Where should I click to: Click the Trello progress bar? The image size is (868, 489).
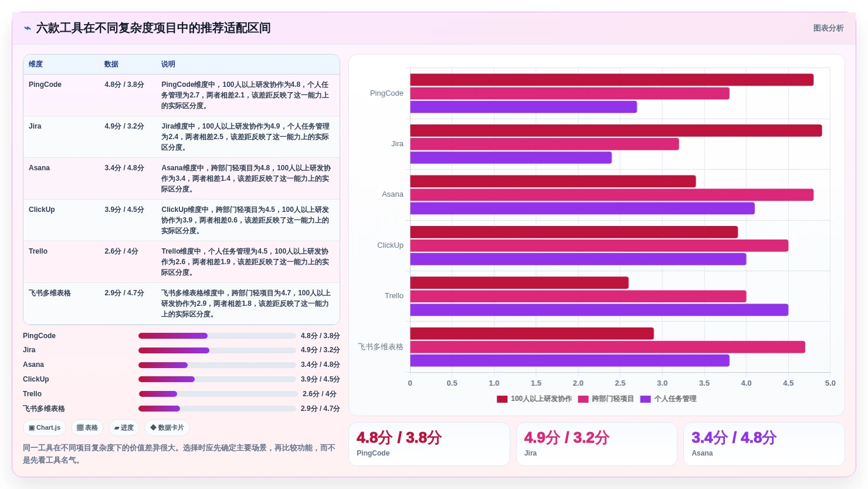[218, 394]
